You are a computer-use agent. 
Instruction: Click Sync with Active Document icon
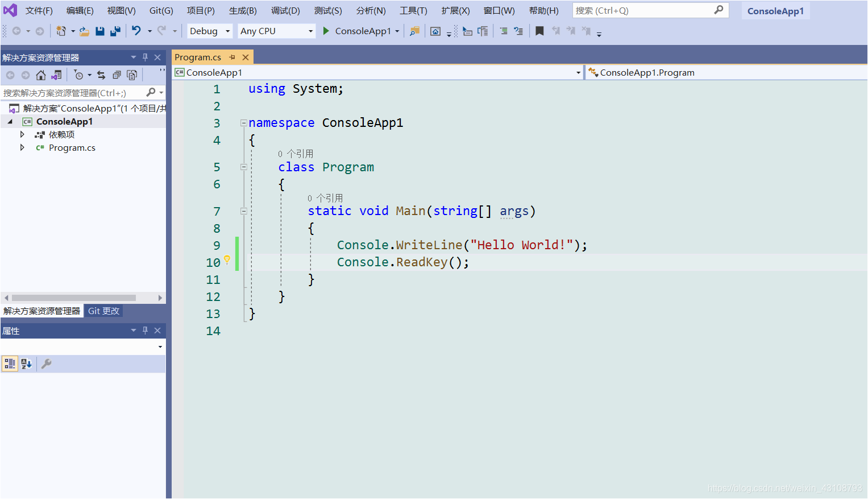101,75
